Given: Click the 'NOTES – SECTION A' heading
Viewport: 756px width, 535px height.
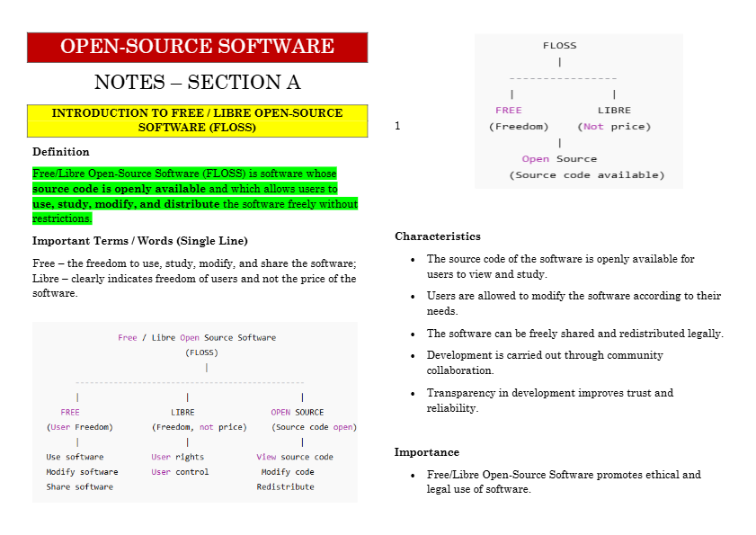Looking at the screenshot, I should [x=198, y=82].
